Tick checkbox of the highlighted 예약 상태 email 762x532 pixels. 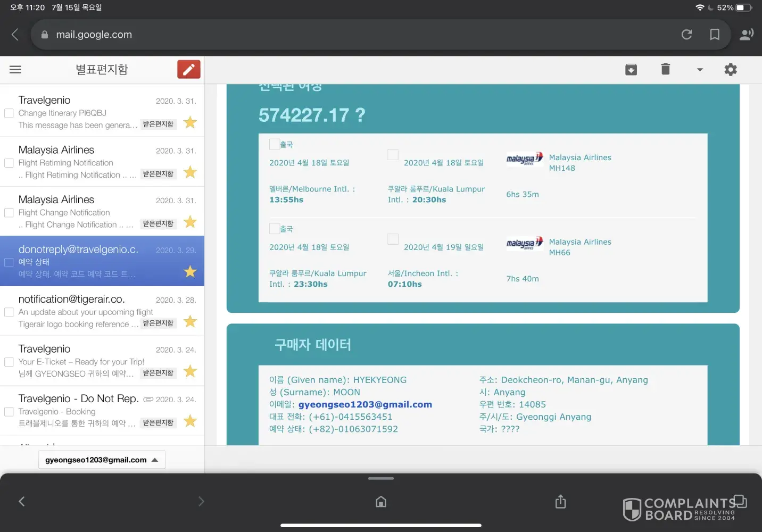coord(9,262)
